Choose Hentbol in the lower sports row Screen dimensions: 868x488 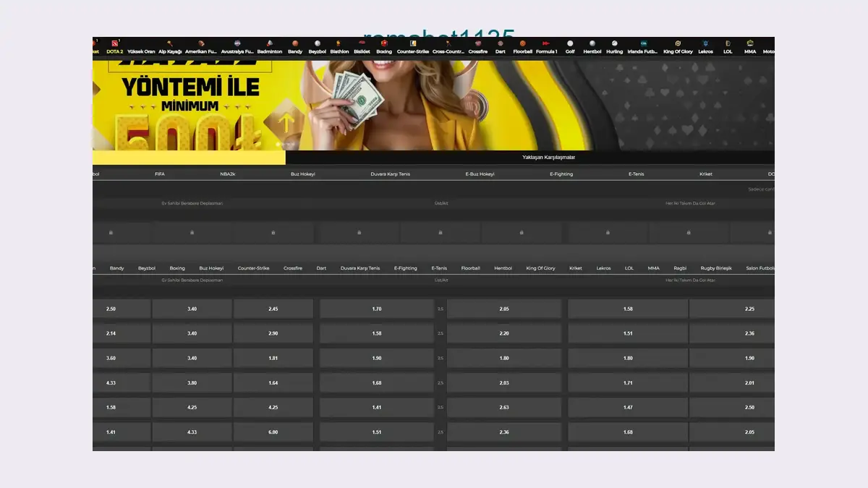(x=503, y=268)
